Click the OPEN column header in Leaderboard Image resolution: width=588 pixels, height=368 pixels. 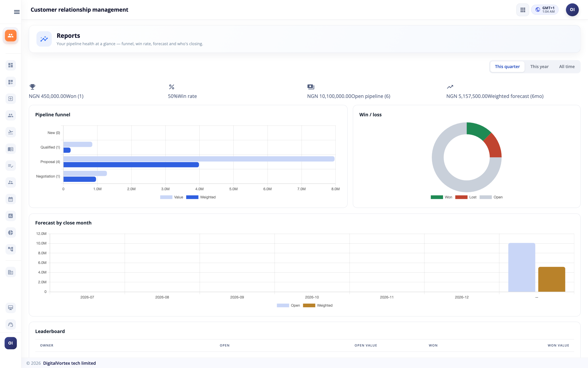click(225, 345)
